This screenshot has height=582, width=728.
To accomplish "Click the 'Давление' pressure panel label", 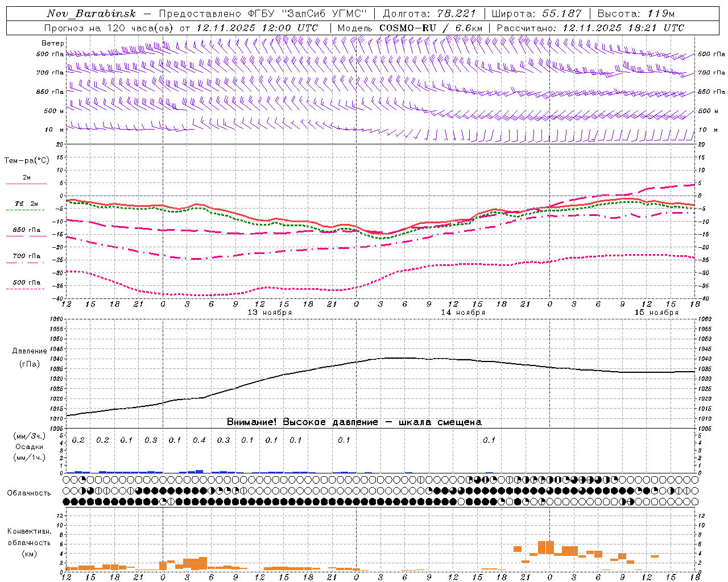I will click(30, 351).
